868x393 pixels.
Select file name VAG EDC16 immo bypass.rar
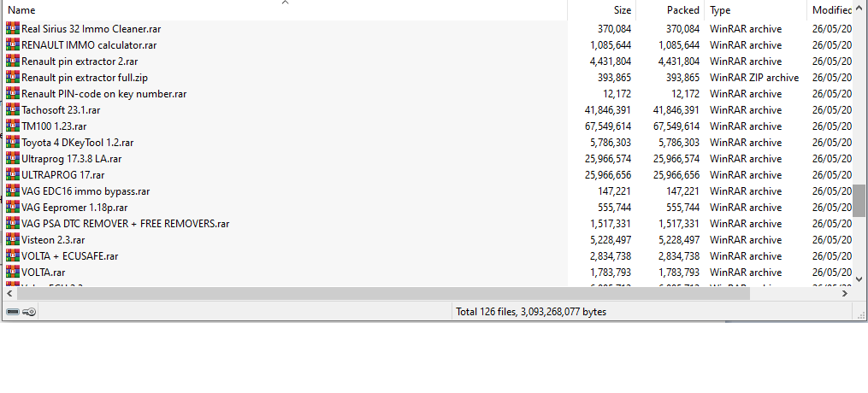tap(86, 191)
